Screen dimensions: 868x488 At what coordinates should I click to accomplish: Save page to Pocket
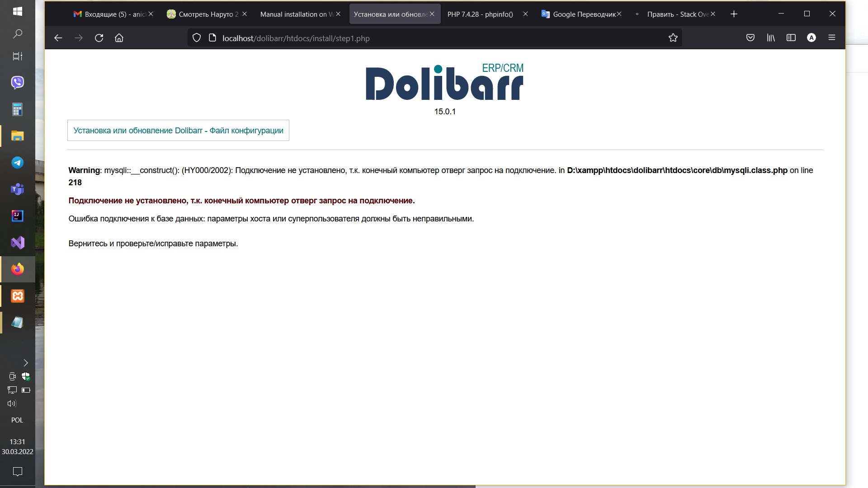click(750, 38)
